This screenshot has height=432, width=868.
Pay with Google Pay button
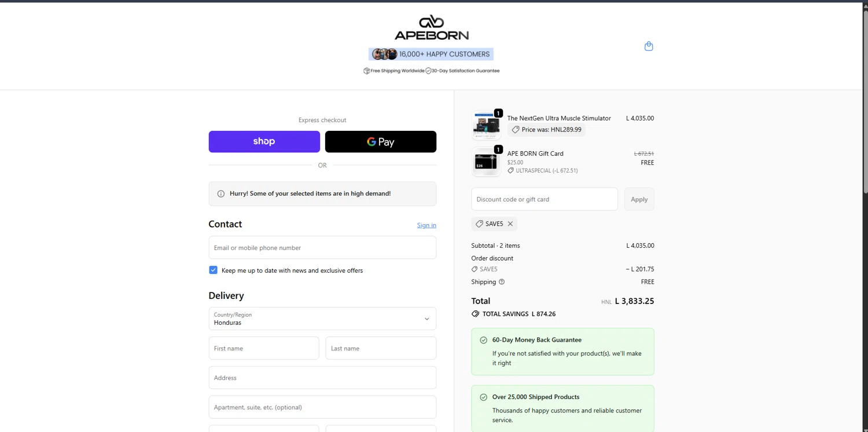381,142
